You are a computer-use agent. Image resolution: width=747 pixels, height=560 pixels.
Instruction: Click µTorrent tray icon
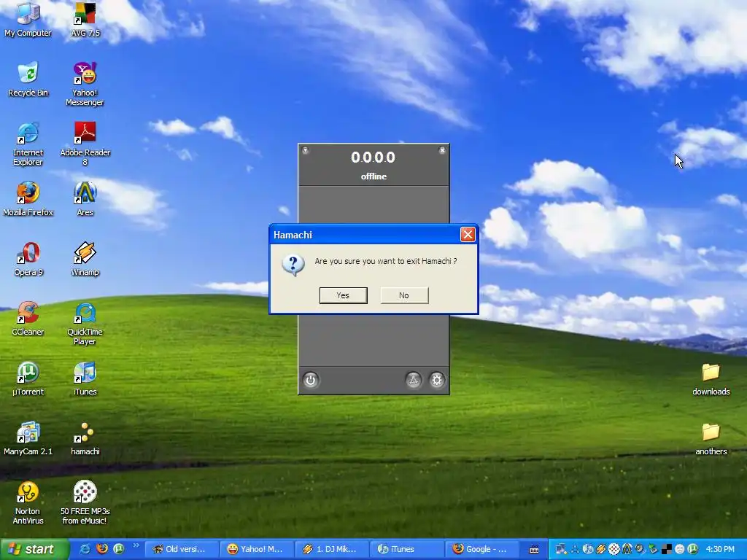(x=693, y=550)
